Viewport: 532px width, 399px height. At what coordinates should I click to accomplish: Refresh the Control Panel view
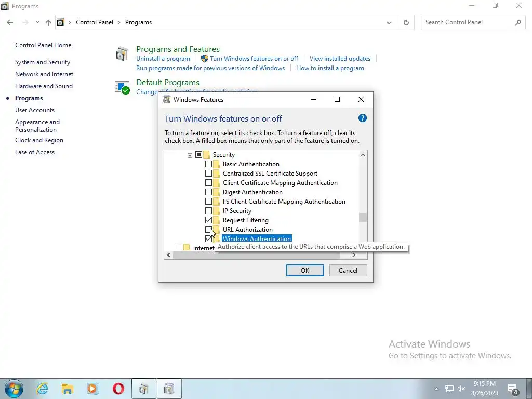tap(406, 22)
